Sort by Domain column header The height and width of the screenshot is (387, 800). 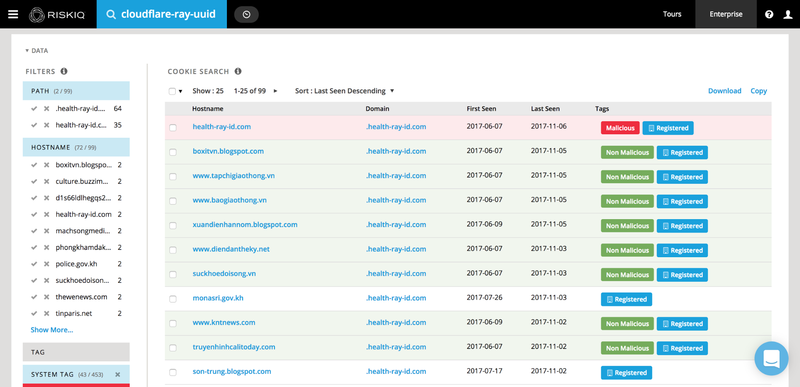[377, 109]
